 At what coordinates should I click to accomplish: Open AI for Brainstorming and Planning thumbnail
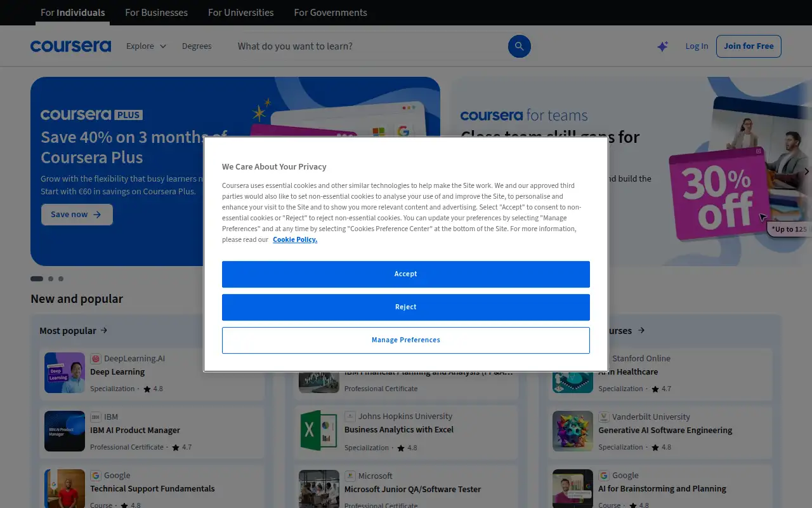click(573, 488)
